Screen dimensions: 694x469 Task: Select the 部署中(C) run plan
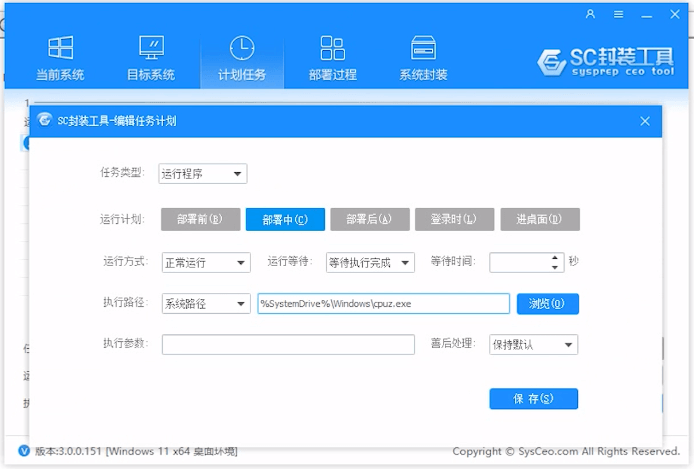coord(285,219)
